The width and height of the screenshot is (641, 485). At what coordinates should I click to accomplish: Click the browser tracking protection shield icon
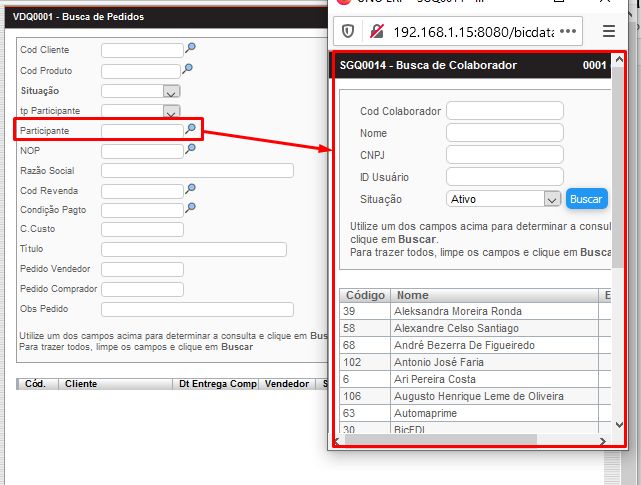348,31
